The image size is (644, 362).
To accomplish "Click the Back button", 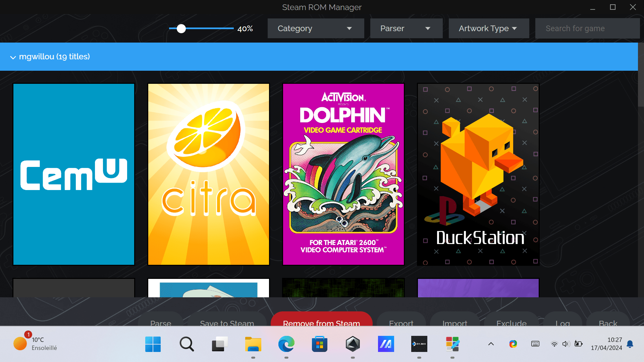I will [608, 319].
